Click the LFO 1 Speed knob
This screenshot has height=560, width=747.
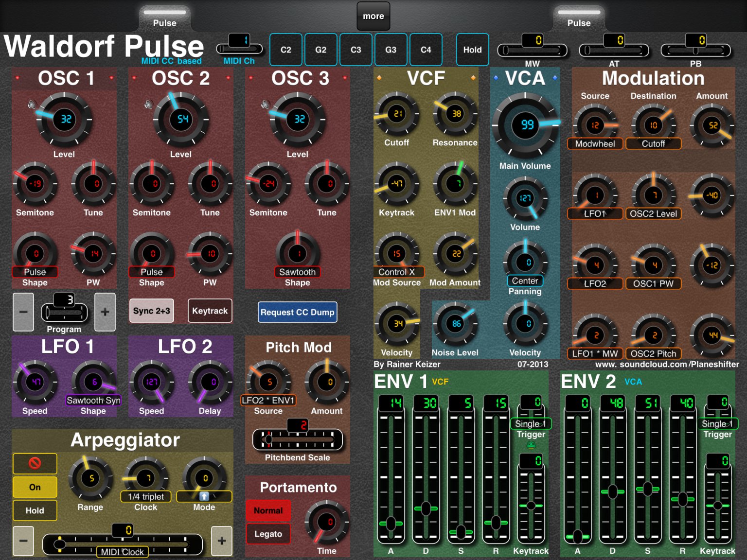pyautogui.click(x=35, y=382)
